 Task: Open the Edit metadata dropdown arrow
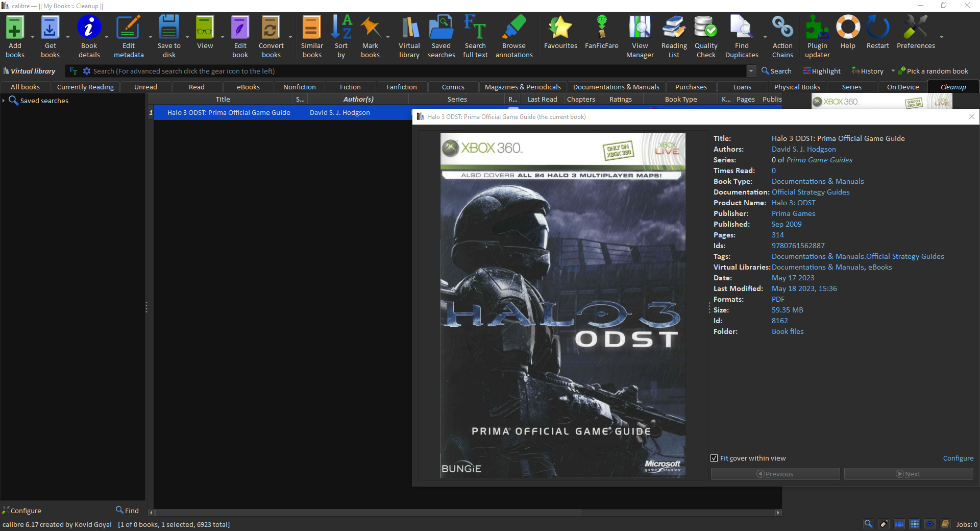pyautogui.click(x=150, y=37)
